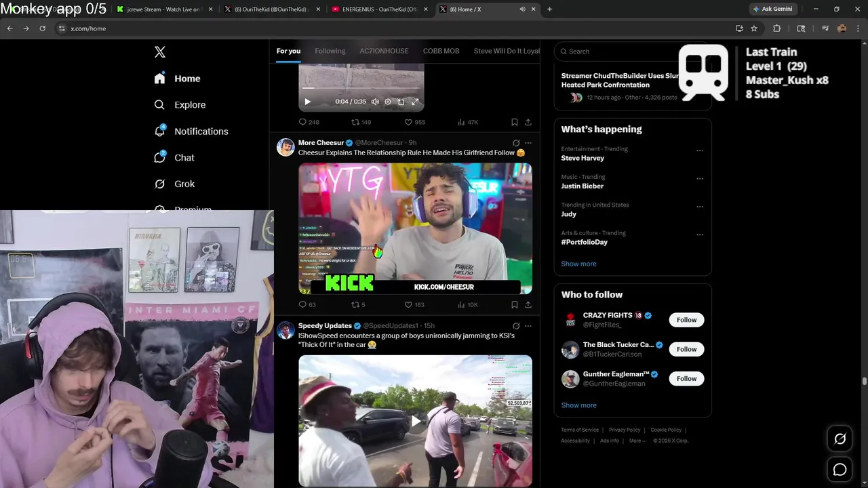The height and width of the screenshot is (488, 868).
Task: Repost the More Cheesur post
Action: click(358, 305)
